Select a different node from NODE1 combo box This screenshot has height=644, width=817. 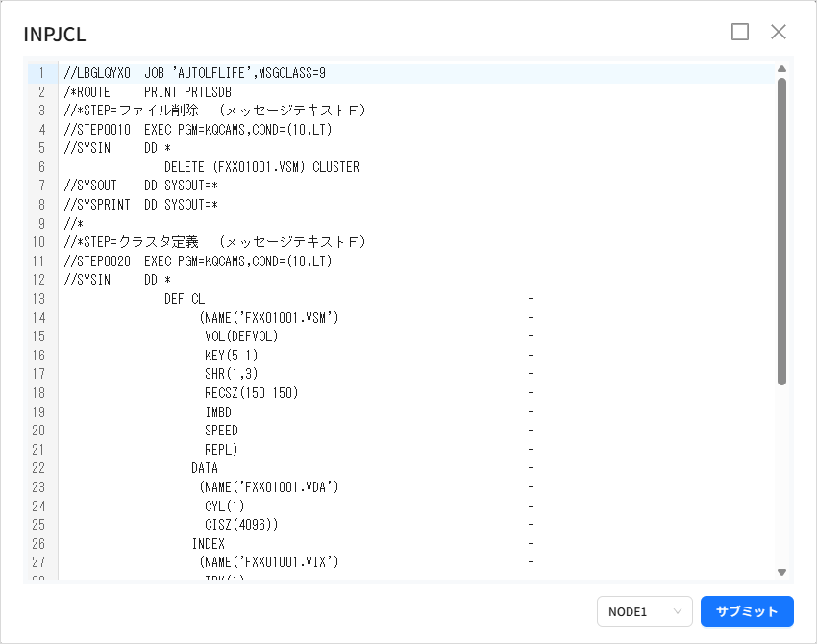(x=645, y=611)
